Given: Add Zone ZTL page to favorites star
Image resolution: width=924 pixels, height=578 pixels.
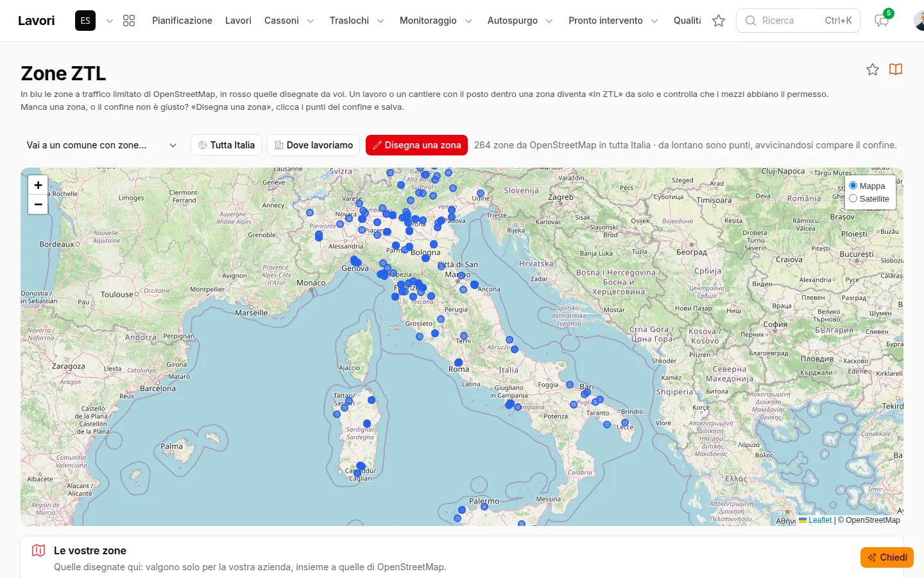Looking at the screenshot, I should [x=873, y=69].
